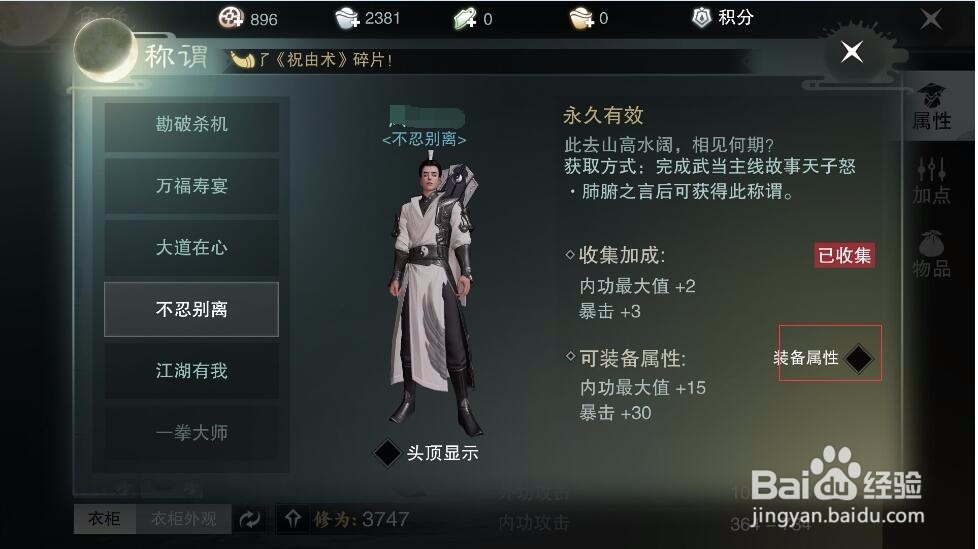The width and height of the screenshot is (978, 549).
Task: Open the 加点 sliders side tab
Action: tap(932, 181)
